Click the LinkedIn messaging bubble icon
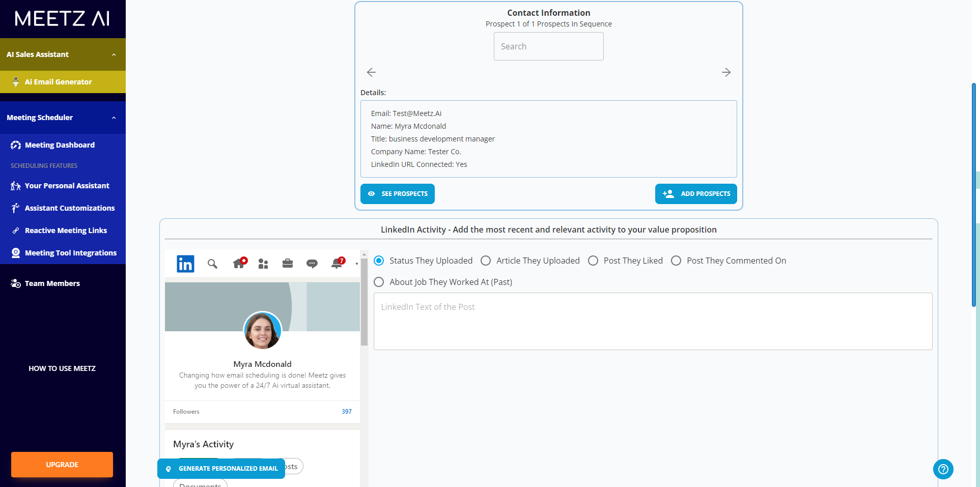 pos(312,264)
